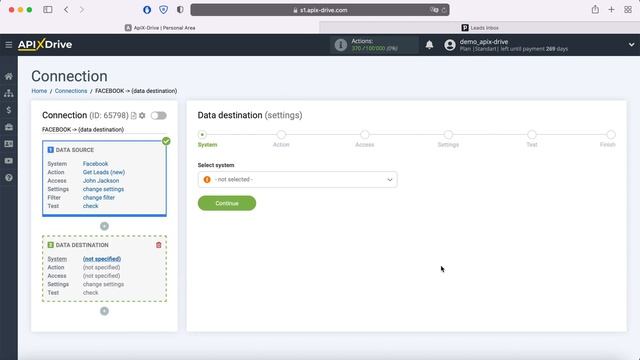Screen dimensions: 640x360
Task: Show Safari tab overview
Action: pyautogui.click(x=628, y=10)
